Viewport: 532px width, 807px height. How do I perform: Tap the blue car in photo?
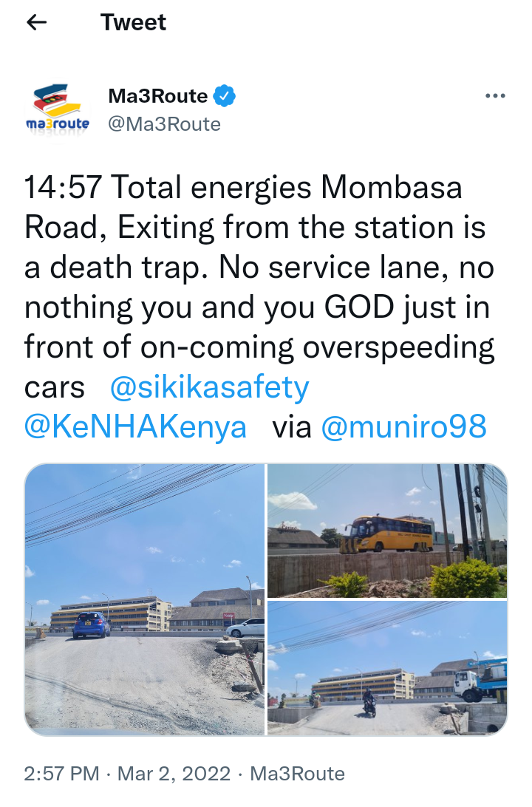pyautogui.click(x=91, y=625)
